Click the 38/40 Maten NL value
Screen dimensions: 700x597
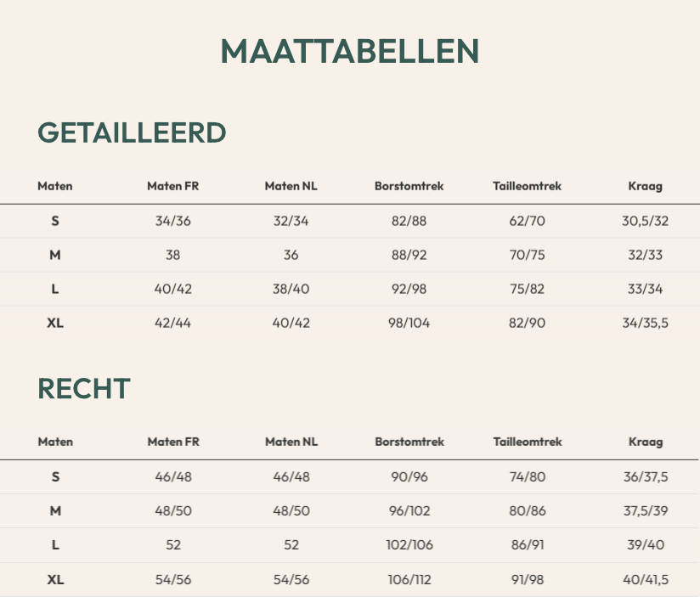tap(291, 289)
